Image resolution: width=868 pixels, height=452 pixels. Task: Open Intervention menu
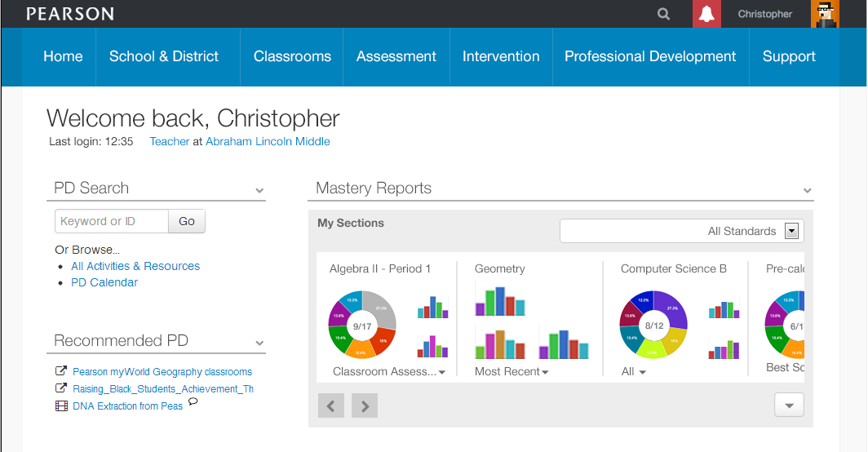pos(501,56)
